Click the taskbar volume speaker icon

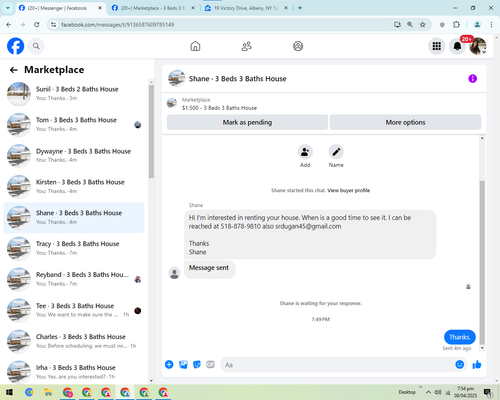pyautogui.click(x=438, y=392)
